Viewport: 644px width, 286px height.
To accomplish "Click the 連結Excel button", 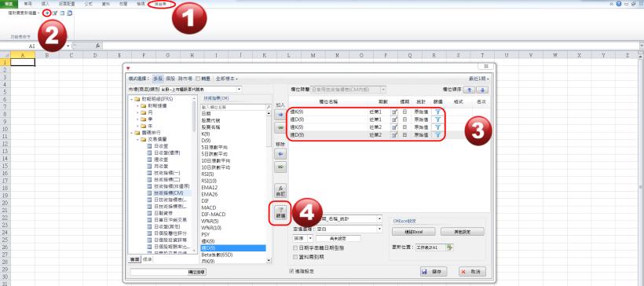I will pyautogui.click(x=413, y=232).
